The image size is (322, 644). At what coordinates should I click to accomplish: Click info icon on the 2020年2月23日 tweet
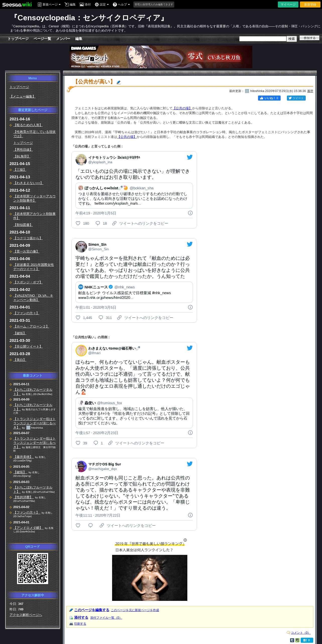coord(190,433)
